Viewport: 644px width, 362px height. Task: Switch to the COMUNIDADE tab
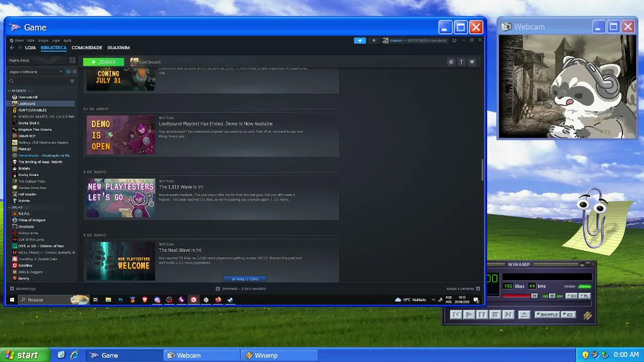pyautogui.click(x=87, y=48)
